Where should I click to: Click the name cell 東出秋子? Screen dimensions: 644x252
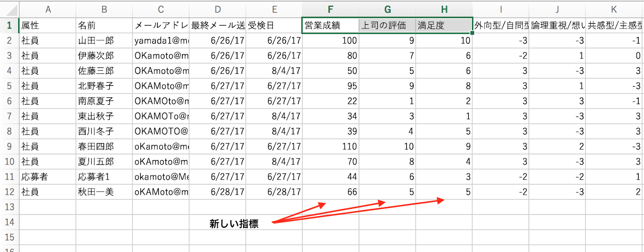point(104,116)
